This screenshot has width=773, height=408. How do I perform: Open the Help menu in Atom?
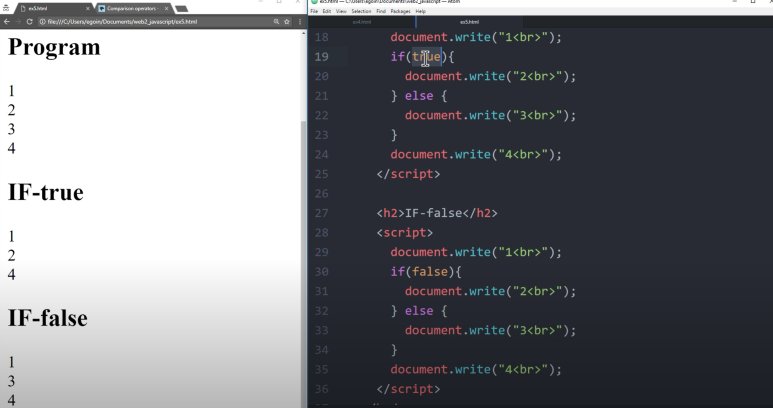pyautogui.click(x=421, y=11)
